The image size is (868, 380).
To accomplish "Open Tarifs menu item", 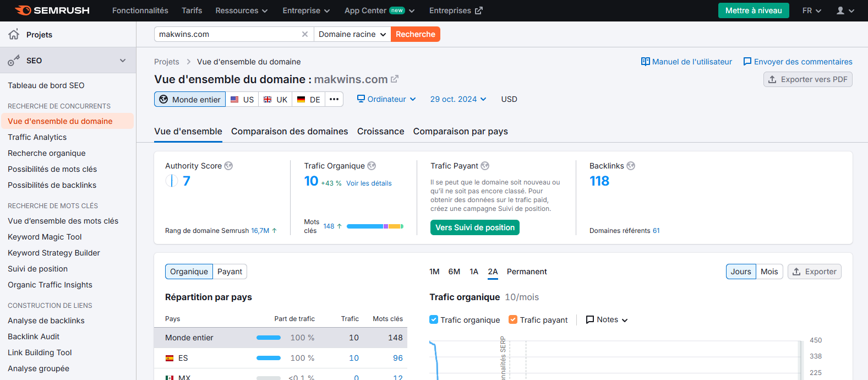I will pos(192,10).
